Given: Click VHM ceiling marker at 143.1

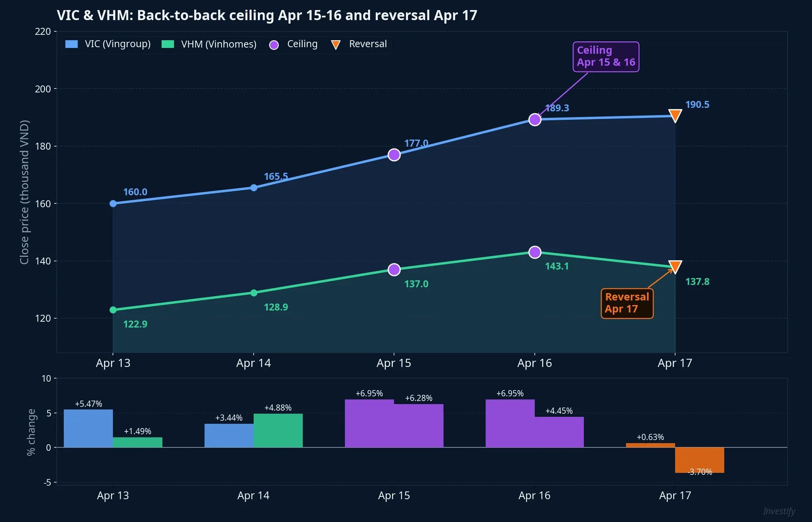Looking at the screenshot, I should pos(535,252).
